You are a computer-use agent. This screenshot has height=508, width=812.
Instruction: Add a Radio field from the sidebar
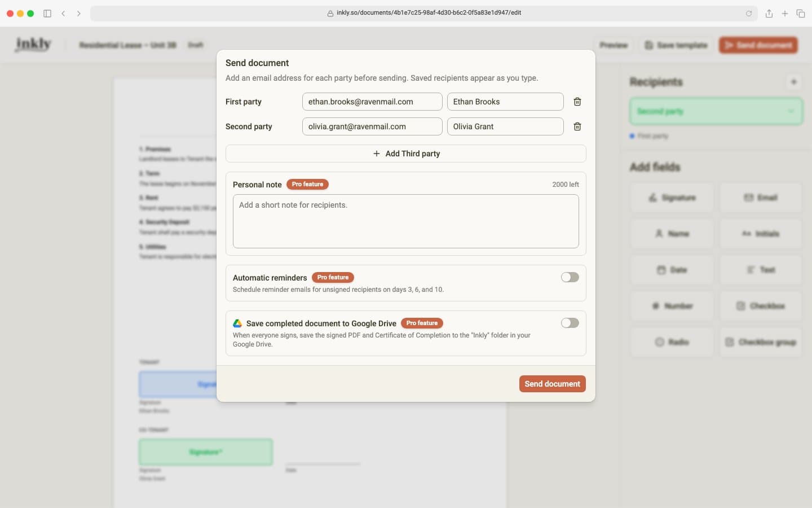pyautogui.click(x=672, y=342)
